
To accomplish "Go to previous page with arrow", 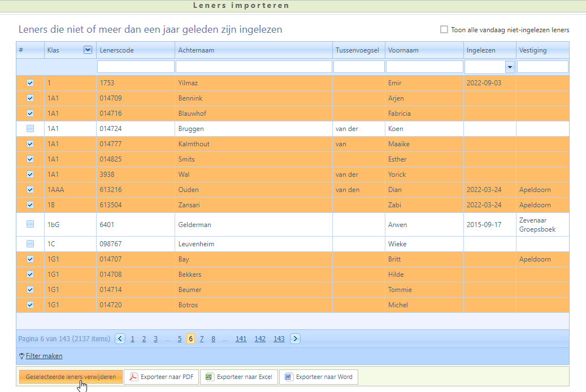I will 120,339.
